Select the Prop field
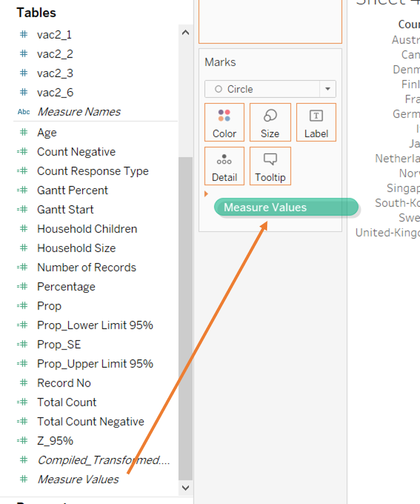Screen dimensions: 420x504 [x=49, y=306]
